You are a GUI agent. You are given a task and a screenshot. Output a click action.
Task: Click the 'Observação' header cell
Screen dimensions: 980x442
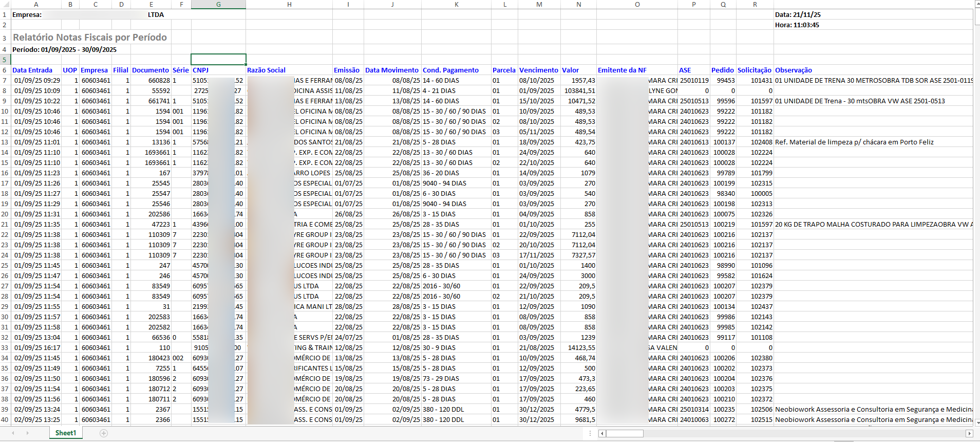point(794,70)
